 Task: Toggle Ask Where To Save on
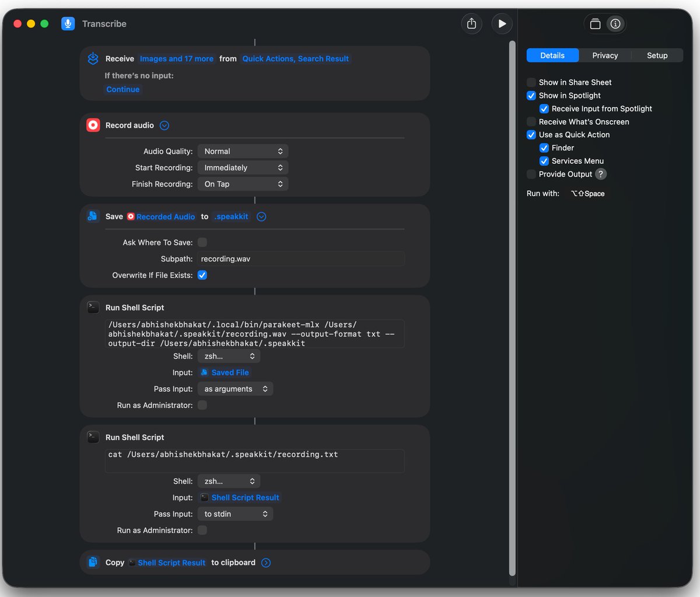coord(202,242)
